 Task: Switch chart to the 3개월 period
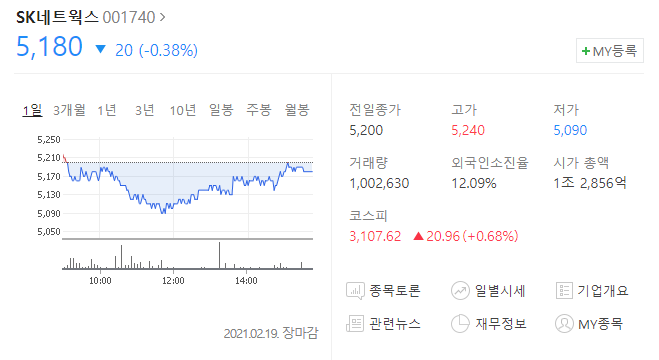click(x=69, y=110)
